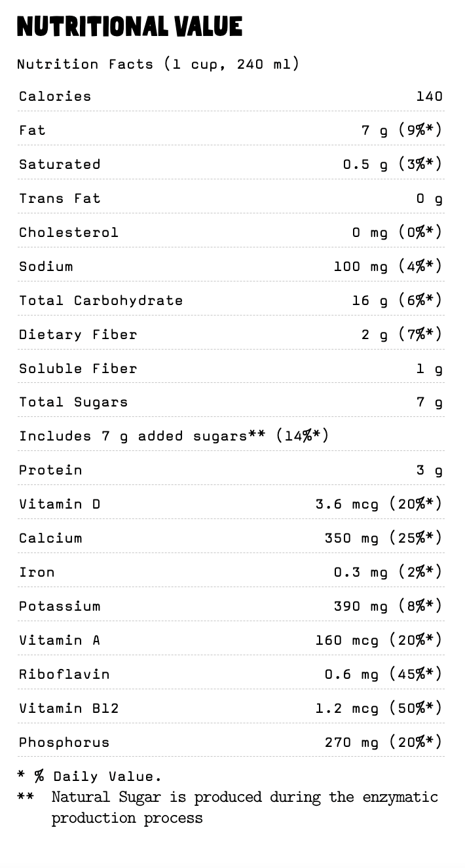The image size is (465, 868).
Task: Select the Saturated row label
Action: coord(60,164)
